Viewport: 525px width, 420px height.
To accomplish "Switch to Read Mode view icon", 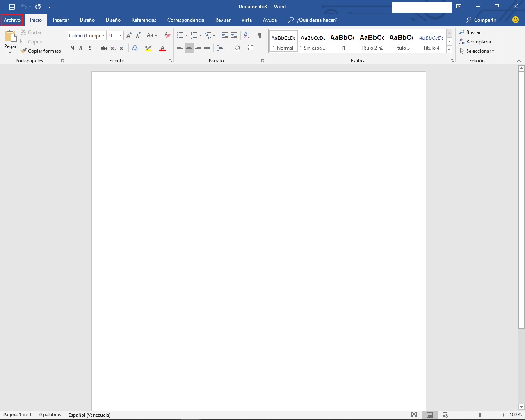I will pos(414,415).
